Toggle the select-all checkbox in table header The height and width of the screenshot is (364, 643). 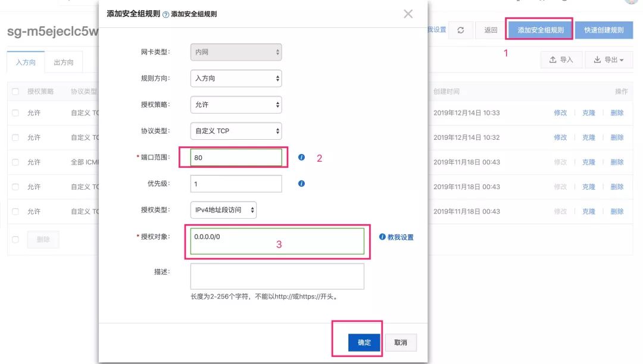click(15, 92)
